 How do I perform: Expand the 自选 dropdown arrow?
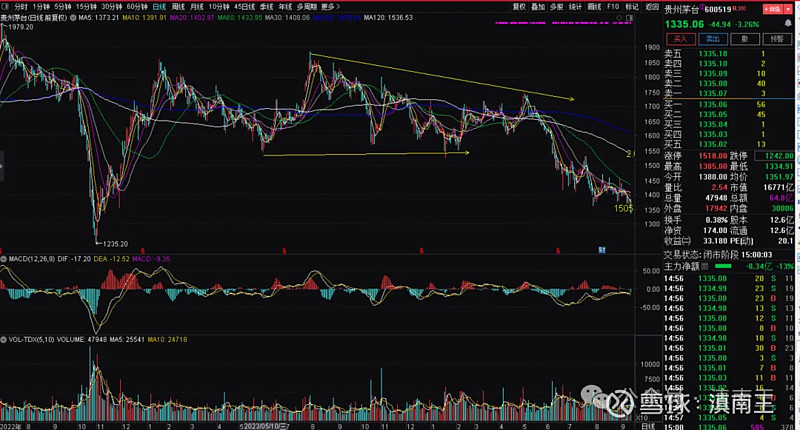(788, 9)
